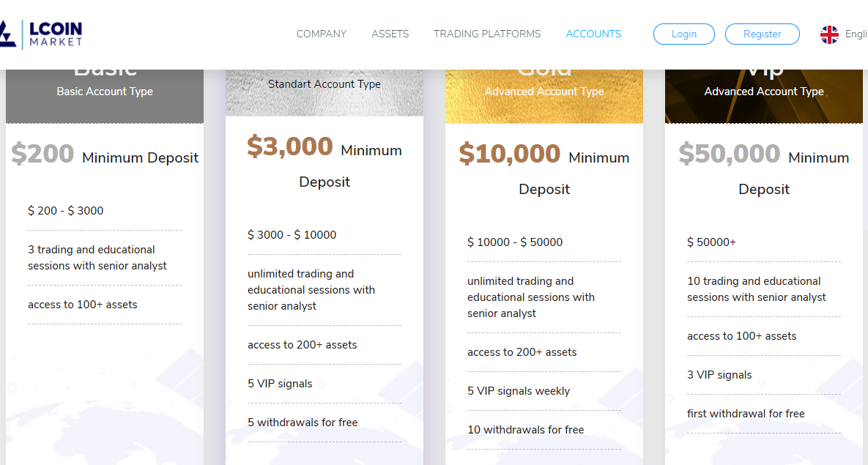Click the Register button
The width and height of the screenshot is (868, 465).
(x=763, y=34)
